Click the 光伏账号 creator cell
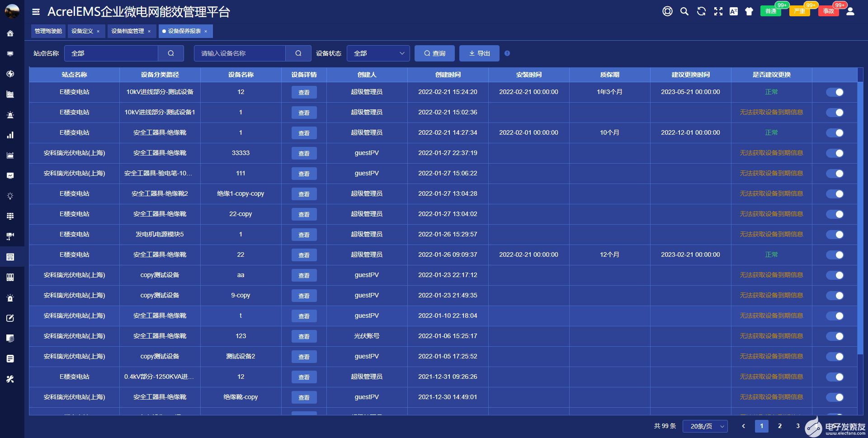The image size is (868, 438). pos(367,336)
